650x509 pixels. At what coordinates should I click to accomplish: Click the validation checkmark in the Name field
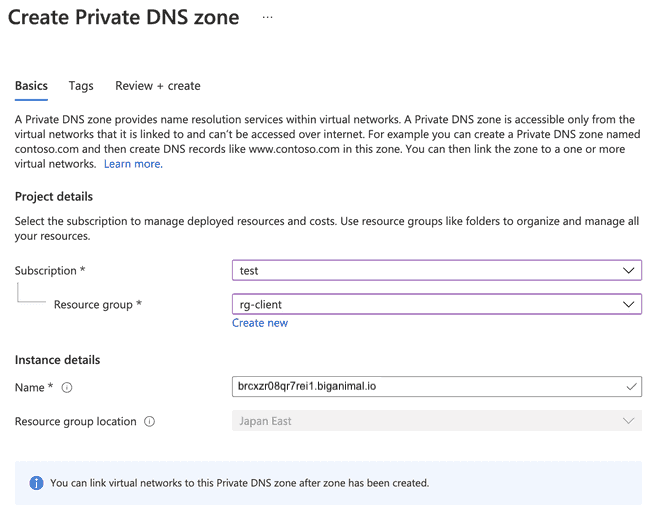(631, 386)
